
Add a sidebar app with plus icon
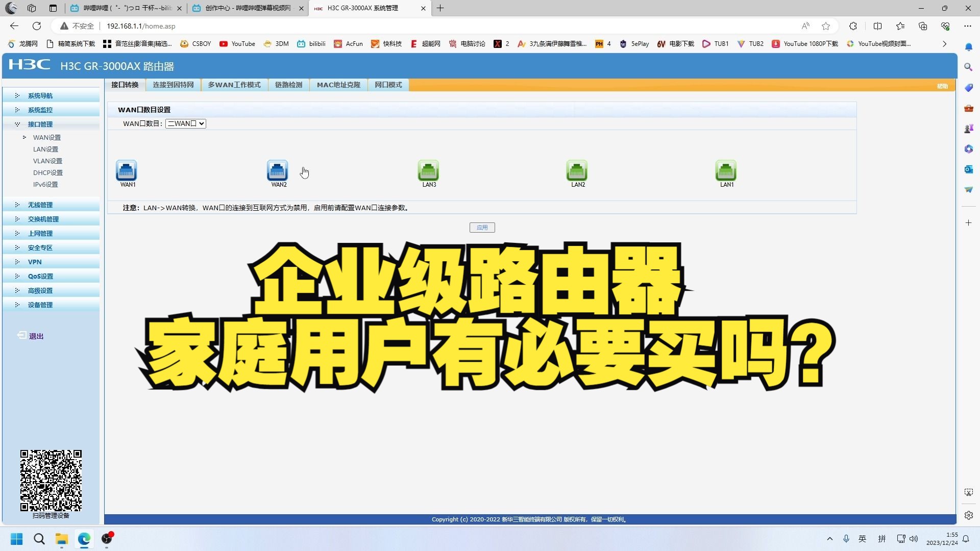click(968, 223)
